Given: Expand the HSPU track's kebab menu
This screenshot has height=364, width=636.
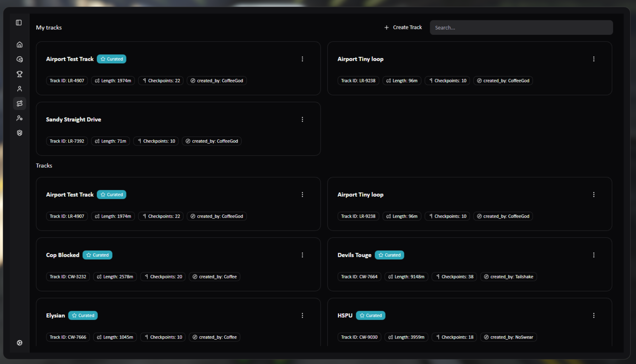Looking at the screenshot, I should coord(594,316).
